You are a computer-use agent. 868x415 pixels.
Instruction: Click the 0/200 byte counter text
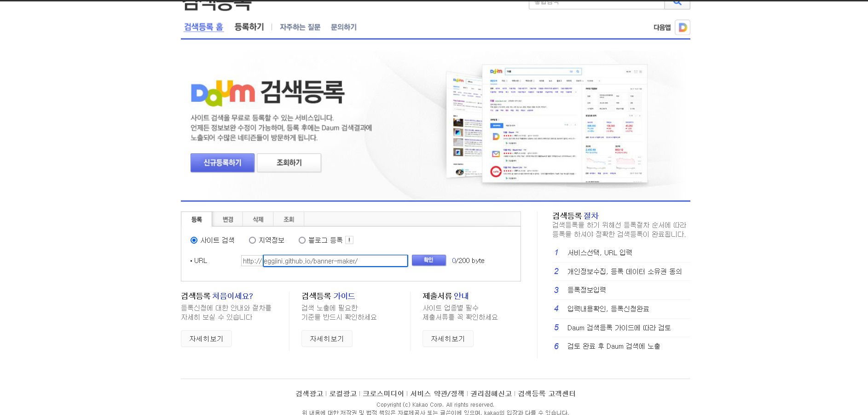click(x=468, y=261)
